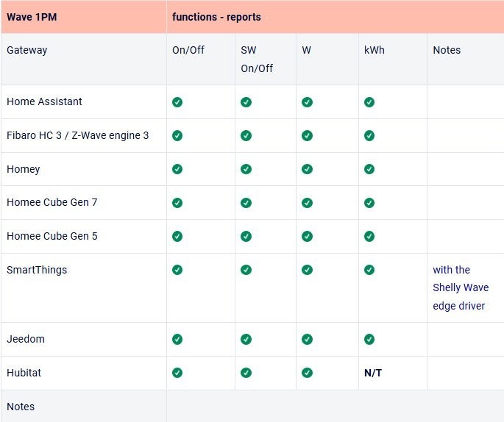
Task: Select the Homey row label
Action: coord(23,169)
